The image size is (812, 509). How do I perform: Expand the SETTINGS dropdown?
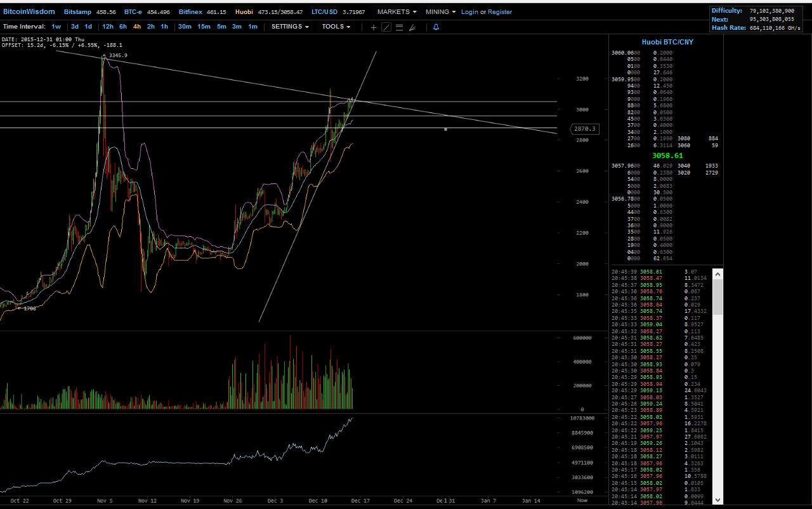coord(290,27)
